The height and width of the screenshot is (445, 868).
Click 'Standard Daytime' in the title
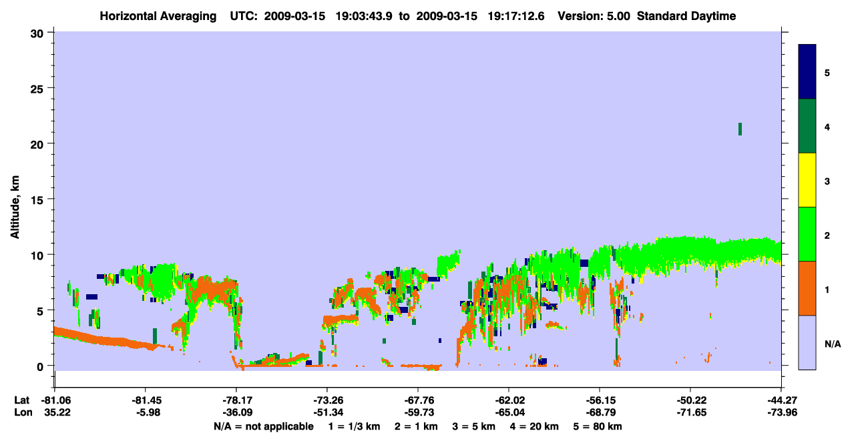(686, 16)
